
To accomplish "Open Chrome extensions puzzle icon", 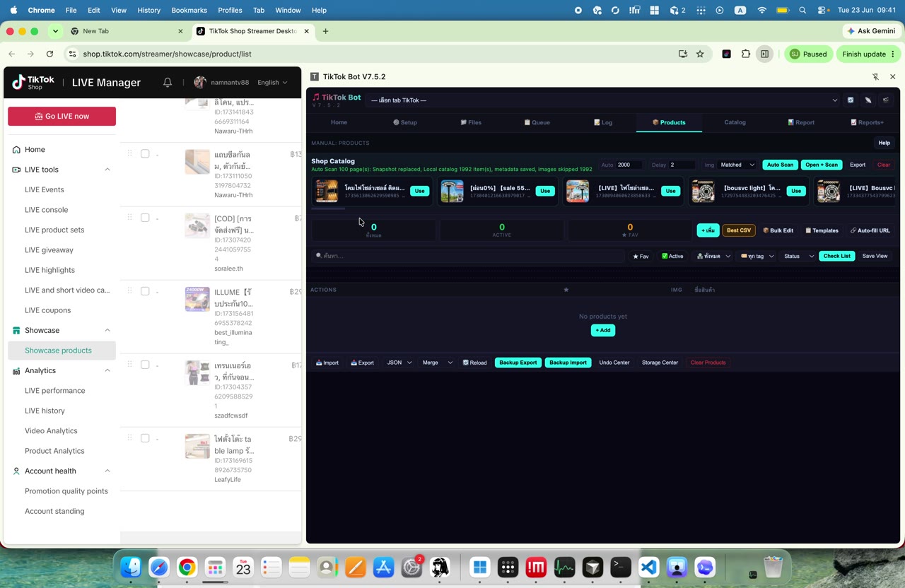I will tap(745, 54).
